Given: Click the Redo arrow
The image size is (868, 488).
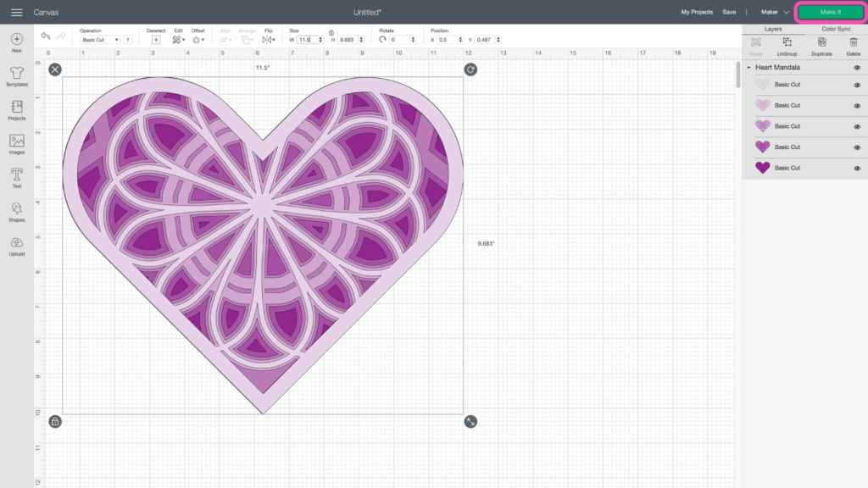Looking at the screenshot, I should pos(61,36).
